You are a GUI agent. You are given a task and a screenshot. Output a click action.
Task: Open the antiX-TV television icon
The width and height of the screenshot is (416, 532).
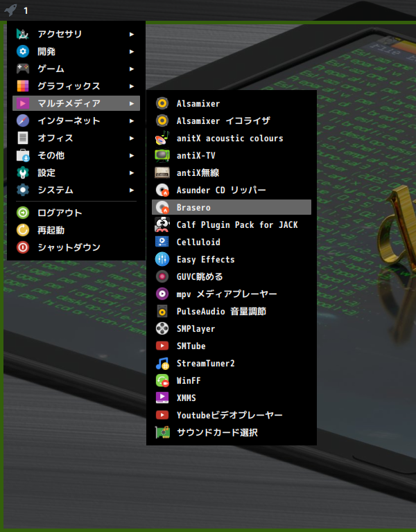tap(162, 155)
